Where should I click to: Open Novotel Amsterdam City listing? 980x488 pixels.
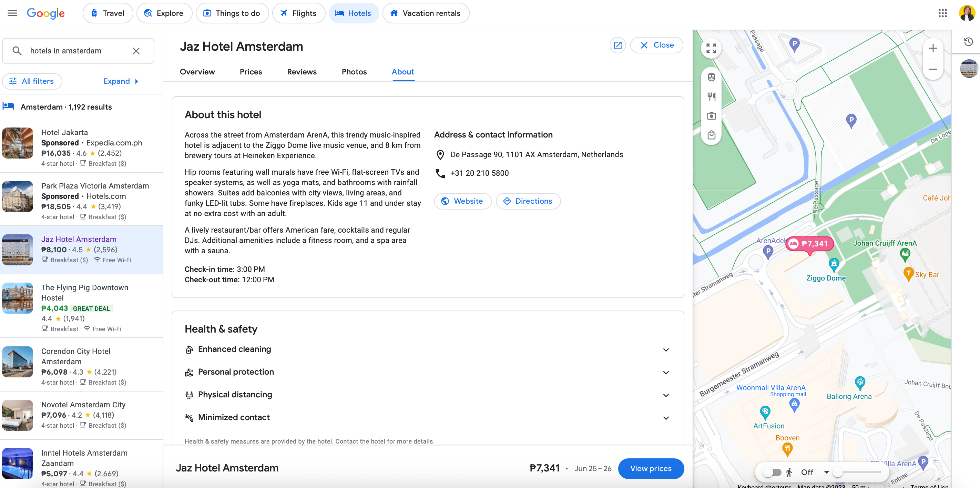[x=81, y=415]
